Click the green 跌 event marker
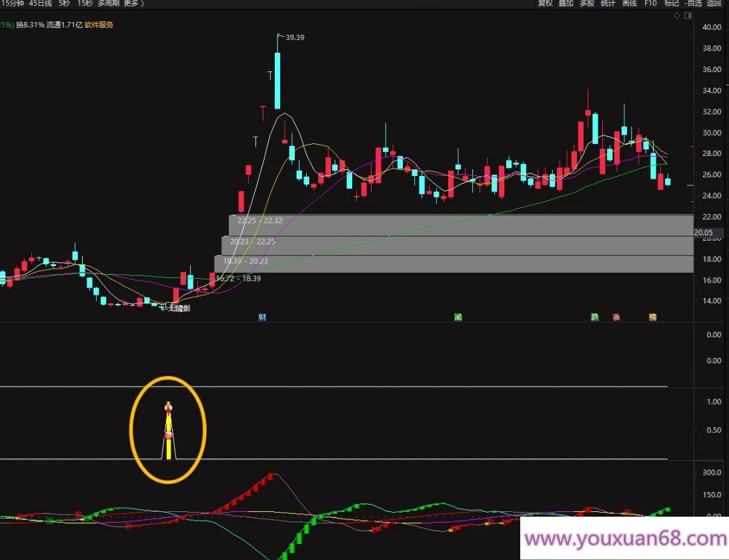 click(594, 317)
